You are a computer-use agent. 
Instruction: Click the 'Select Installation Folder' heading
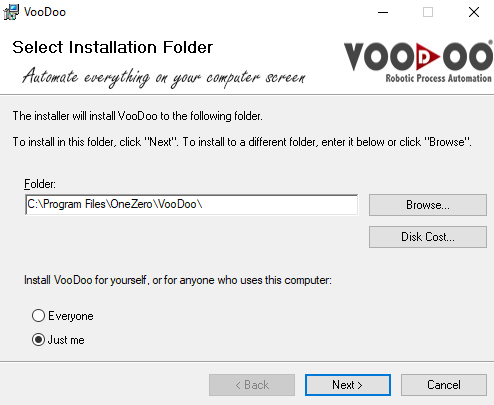click(113, 47)
